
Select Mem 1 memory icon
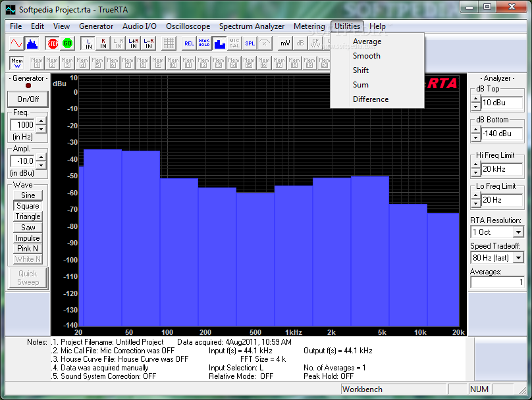point(37,63)
